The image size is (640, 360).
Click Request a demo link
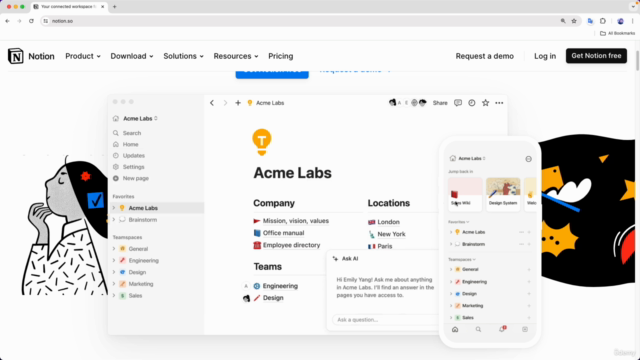(x=484, y=56)
